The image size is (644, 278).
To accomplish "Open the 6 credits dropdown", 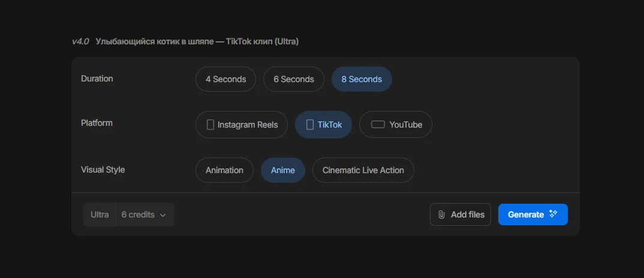I will pyautogui.click(x=145, y=214).
